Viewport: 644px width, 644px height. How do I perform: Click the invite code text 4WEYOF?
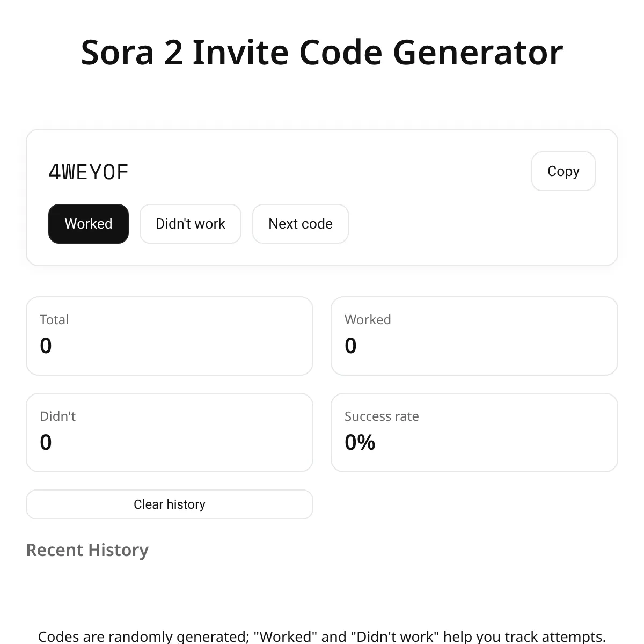[x=89, y=172]
